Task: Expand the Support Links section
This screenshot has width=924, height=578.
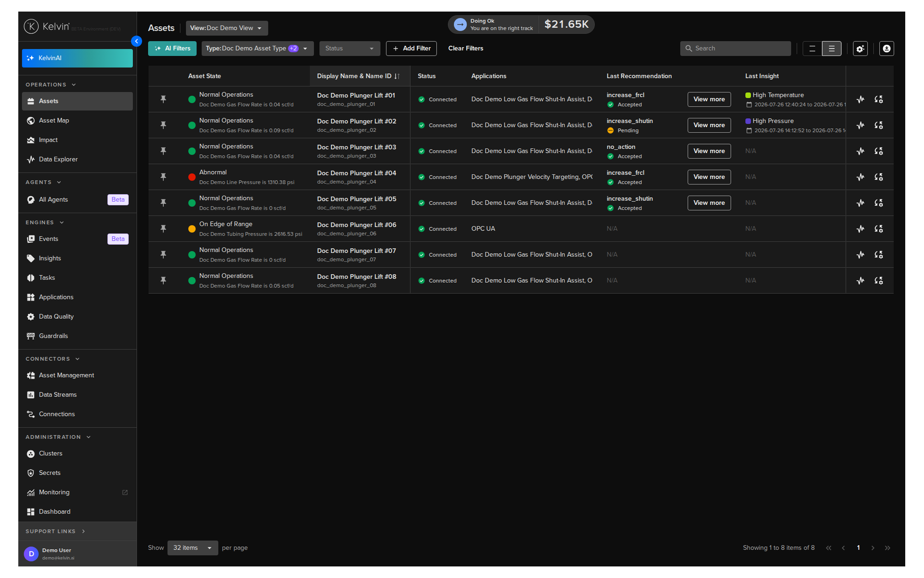Action: coord(55,531)
